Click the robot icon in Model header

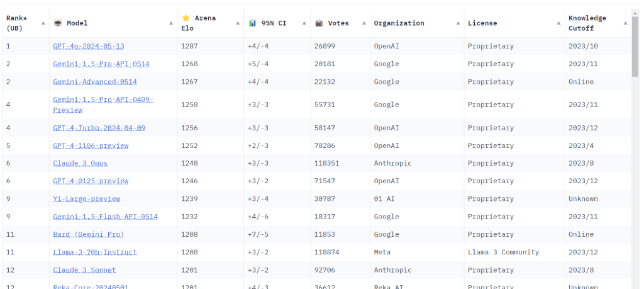click(x=57, y=23)
